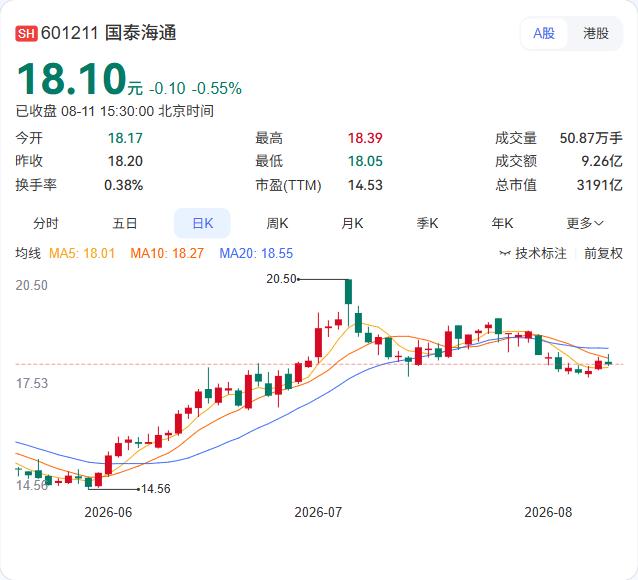638x580 pixels.
Task: Click the 技术标注 icon button
Action: (x=533, y=253)
